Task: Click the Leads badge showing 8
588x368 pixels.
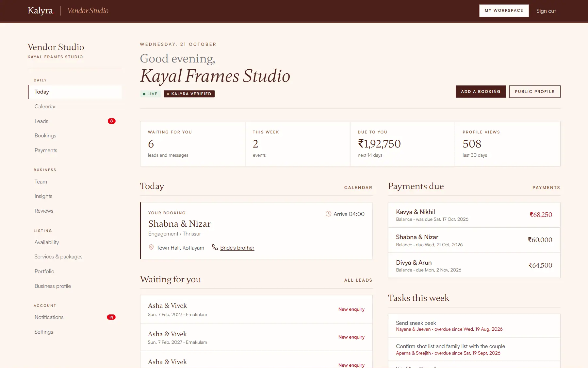Action: tap(111, 121)
